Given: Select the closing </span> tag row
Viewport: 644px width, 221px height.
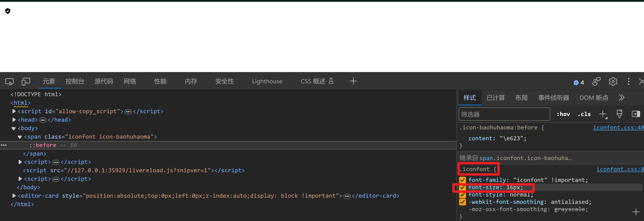Looking at the screenshot, I should 35,154.
